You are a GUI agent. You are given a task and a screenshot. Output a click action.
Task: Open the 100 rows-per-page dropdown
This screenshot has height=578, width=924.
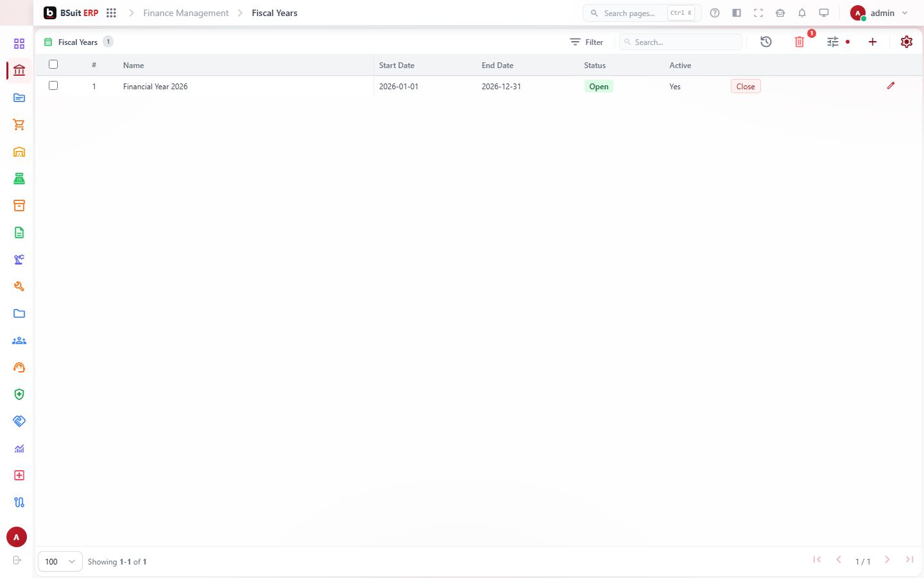[60, 561]
